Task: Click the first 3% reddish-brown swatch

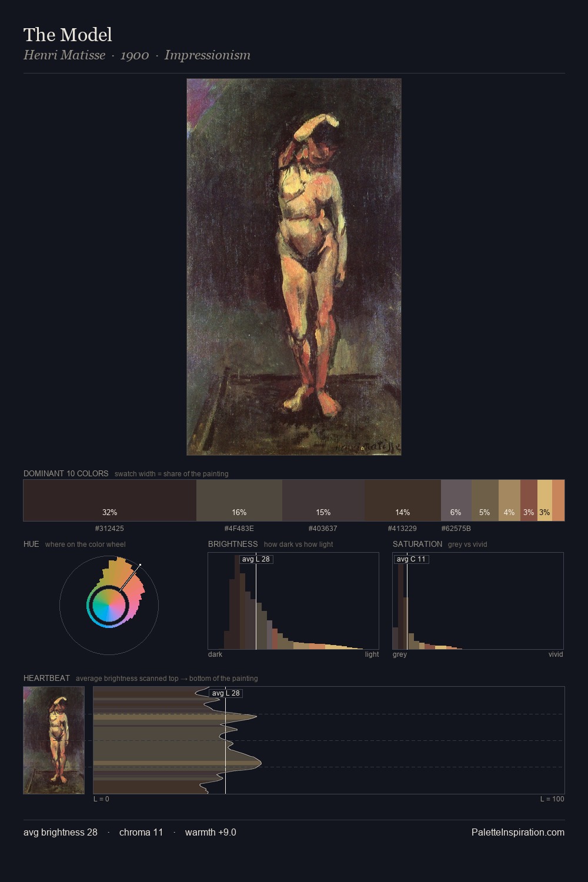Action: pyautogui.click(x=529, y=500)
